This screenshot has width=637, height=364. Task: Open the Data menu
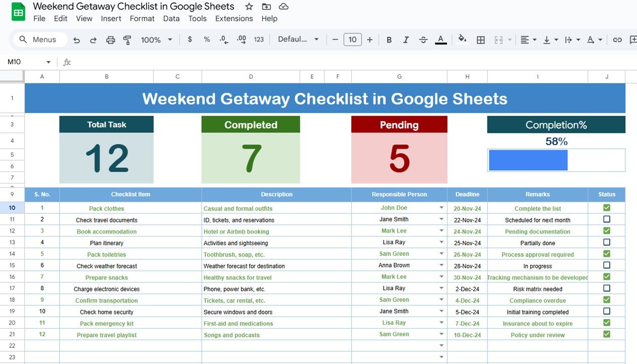[x=171, y=19]
